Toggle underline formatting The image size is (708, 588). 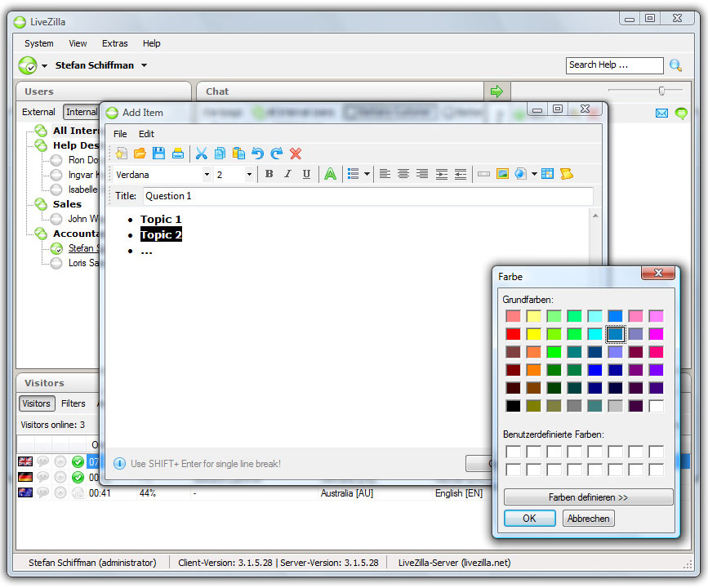(306, 174)
